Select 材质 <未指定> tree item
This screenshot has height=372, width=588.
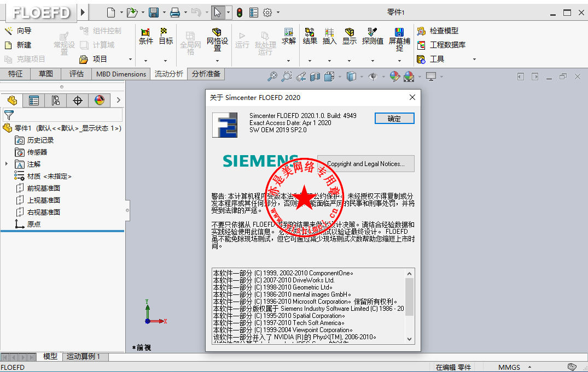click(43, 176)
